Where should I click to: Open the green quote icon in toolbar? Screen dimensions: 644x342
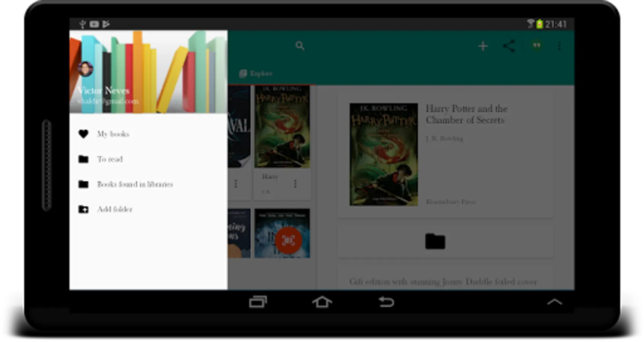[536, 46]
